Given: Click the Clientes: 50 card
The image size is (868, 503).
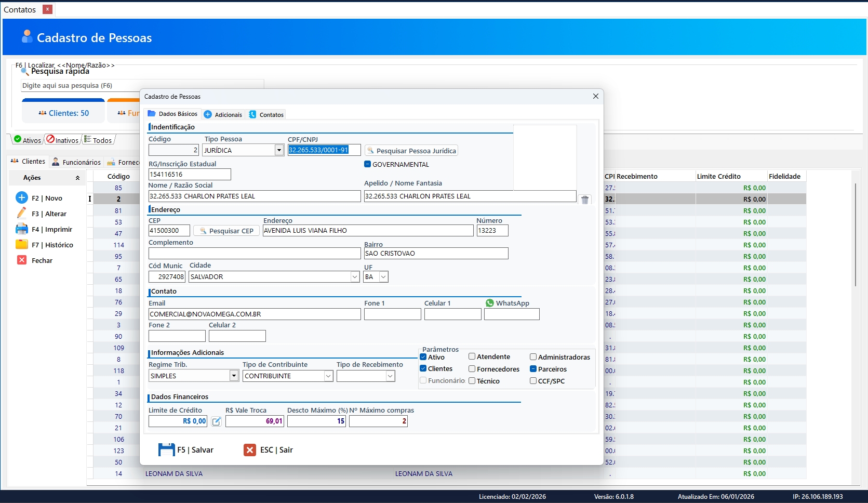Looking at the screenshot, I should pos(63,111).
